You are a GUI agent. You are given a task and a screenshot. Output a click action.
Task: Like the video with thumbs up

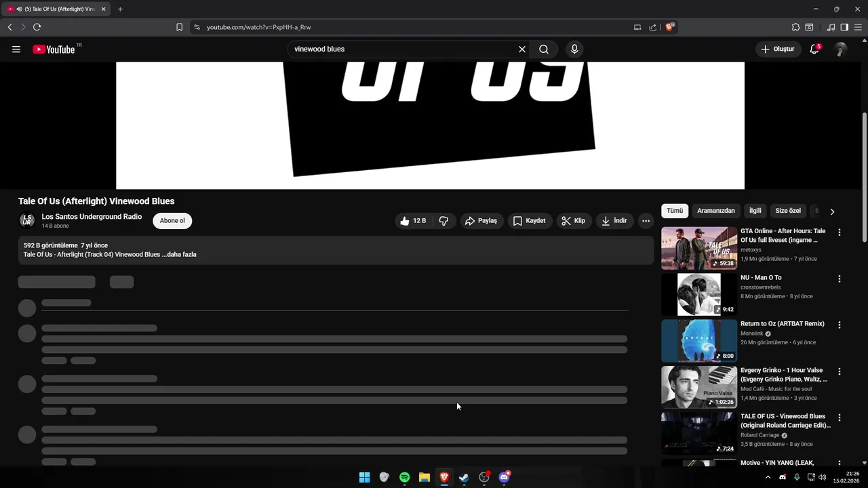pos(414,221)
